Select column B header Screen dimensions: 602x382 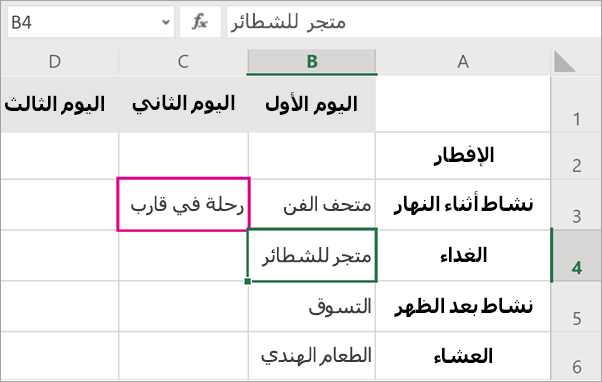coord(312,61)
